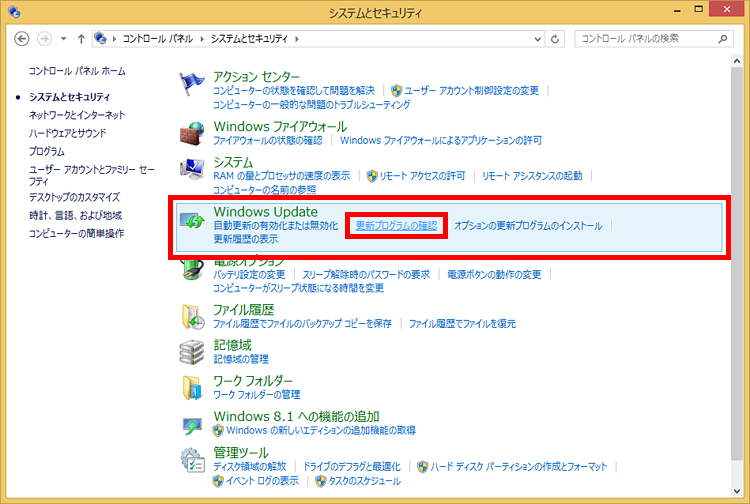Click the コントロール パネル ホーム link
The height and width of the screenshot is (504, 750).
(x=77, y=71)
